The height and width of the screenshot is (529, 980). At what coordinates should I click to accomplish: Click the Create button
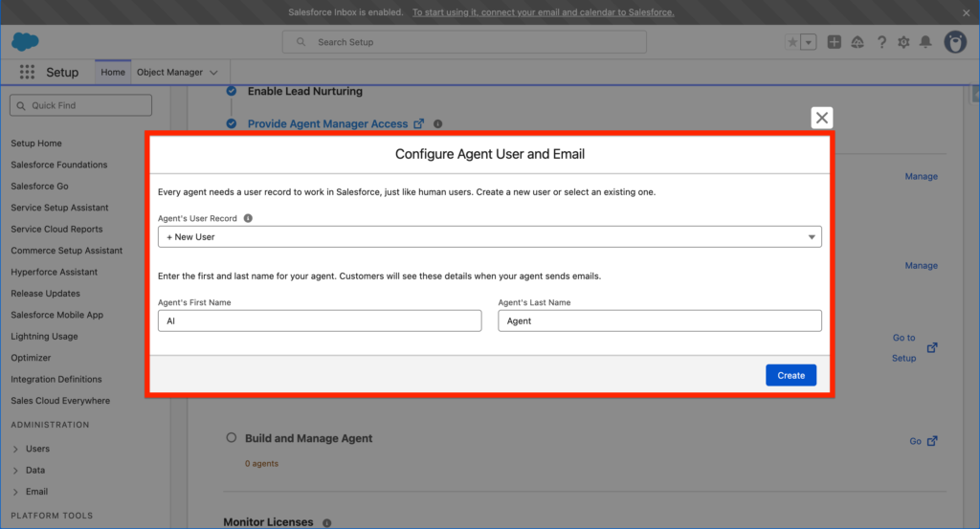click(791, 375)
